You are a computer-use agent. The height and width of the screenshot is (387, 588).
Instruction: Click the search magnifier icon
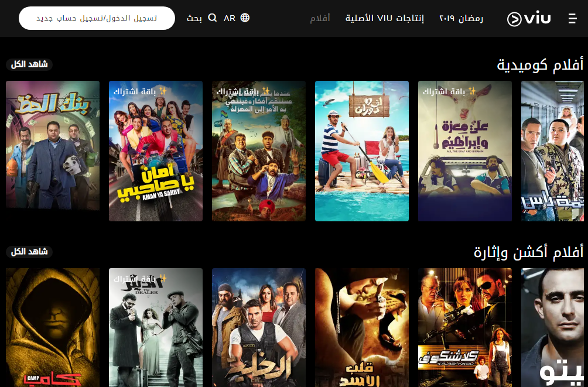tap(212, 18)
